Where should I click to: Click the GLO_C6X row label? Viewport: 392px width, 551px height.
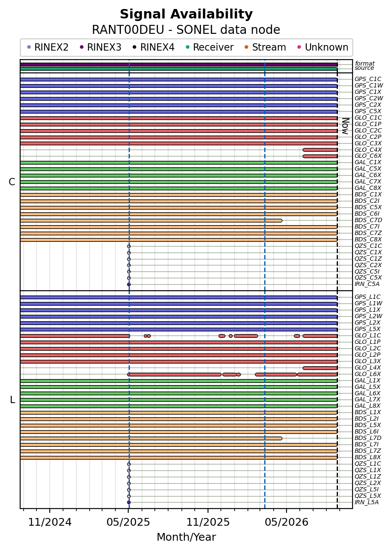click(368, 156)
